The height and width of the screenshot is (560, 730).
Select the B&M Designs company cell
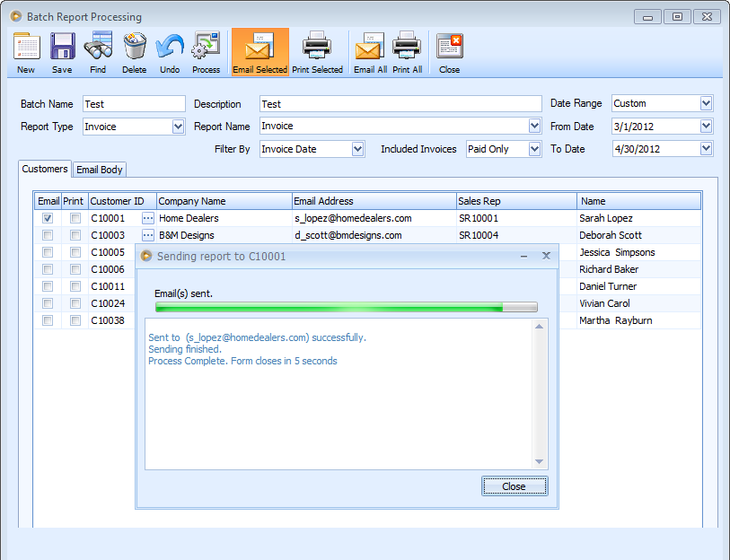coord(224,235)
